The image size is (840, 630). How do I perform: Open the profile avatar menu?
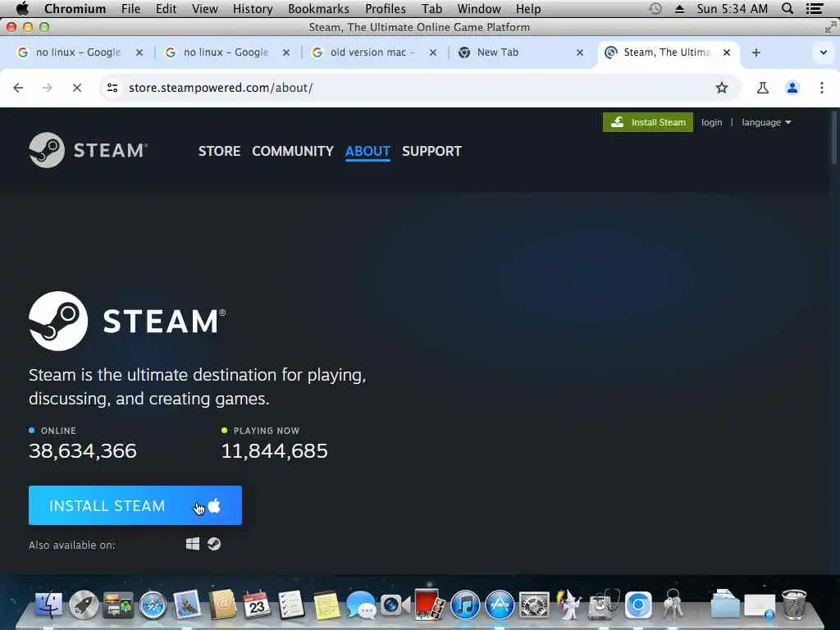coord(792,87)
